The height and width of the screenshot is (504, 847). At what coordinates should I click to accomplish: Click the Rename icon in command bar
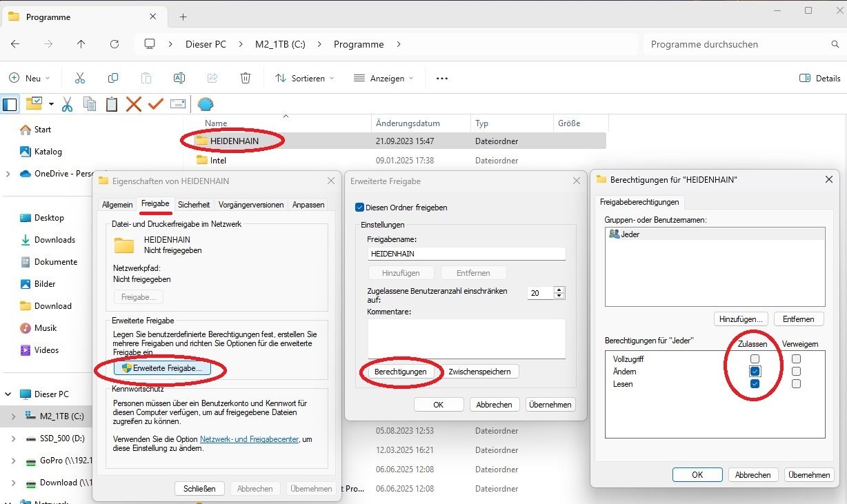coord(179,78)
